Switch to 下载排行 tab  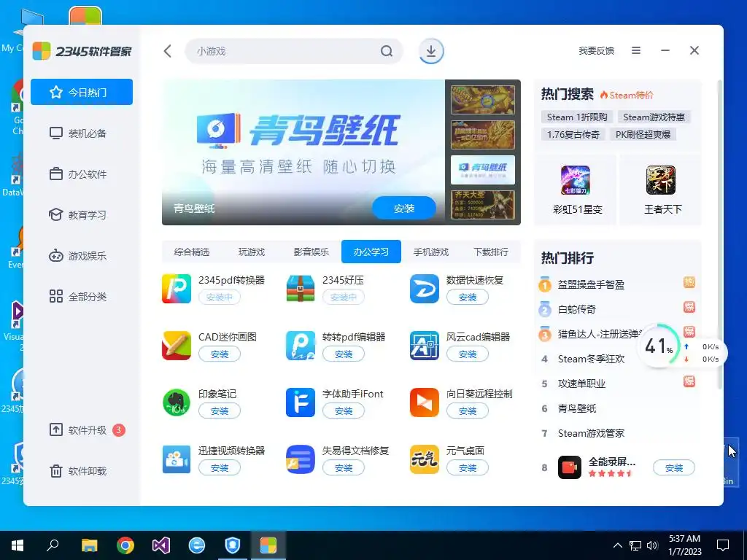[x=491, y=252]
